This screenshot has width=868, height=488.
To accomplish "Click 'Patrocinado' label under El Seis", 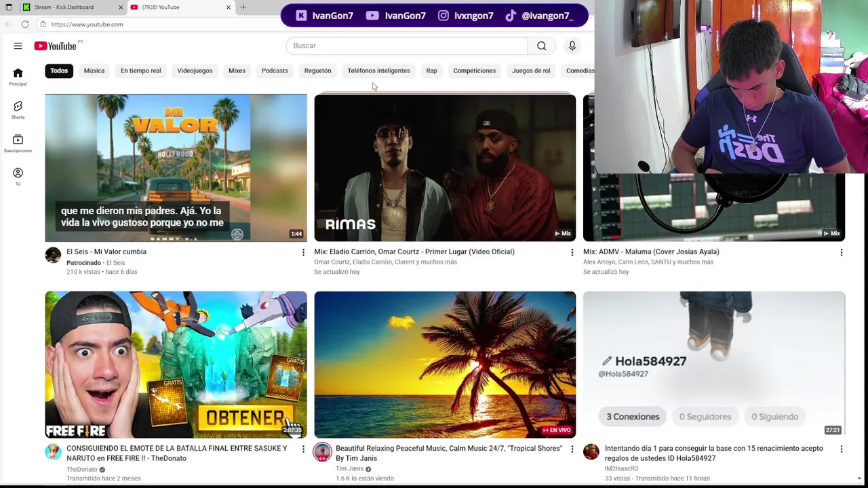I will 83,262.
